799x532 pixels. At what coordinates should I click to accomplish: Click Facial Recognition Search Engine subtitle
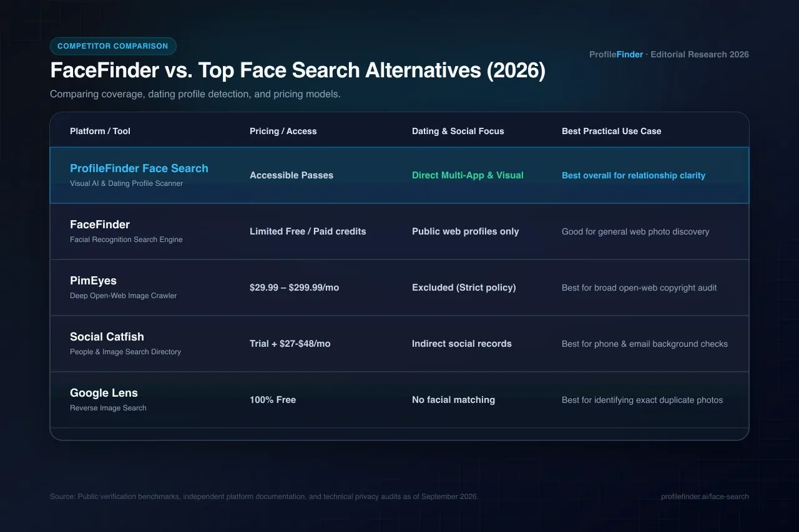(126, 239)
